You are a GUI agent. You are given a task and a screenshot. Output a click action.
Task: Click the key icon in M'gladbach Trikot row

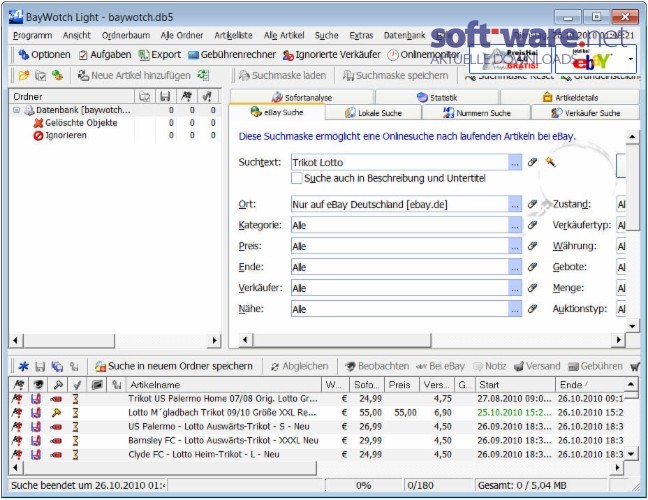coord(56,412)
